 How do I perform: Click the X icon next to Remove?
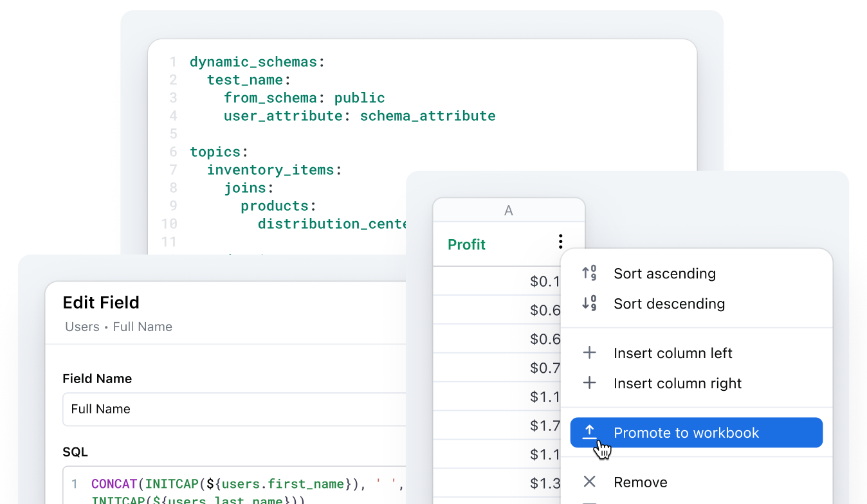[589, 482]
